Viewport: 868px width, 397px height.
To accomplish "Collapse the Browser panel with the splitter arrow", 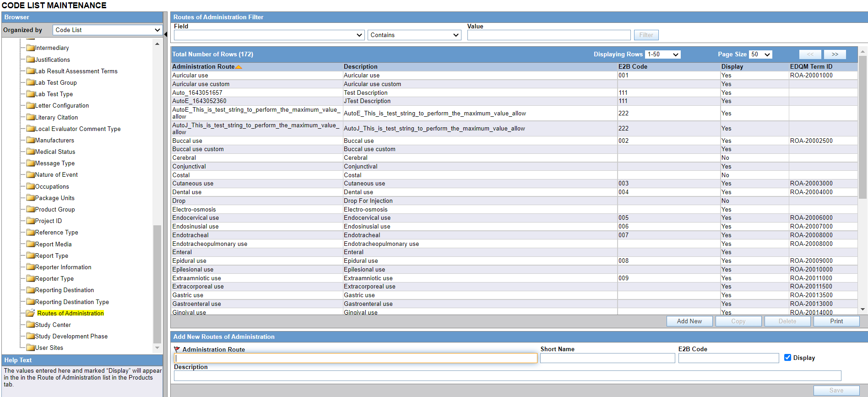I will [x=166, y=34].
